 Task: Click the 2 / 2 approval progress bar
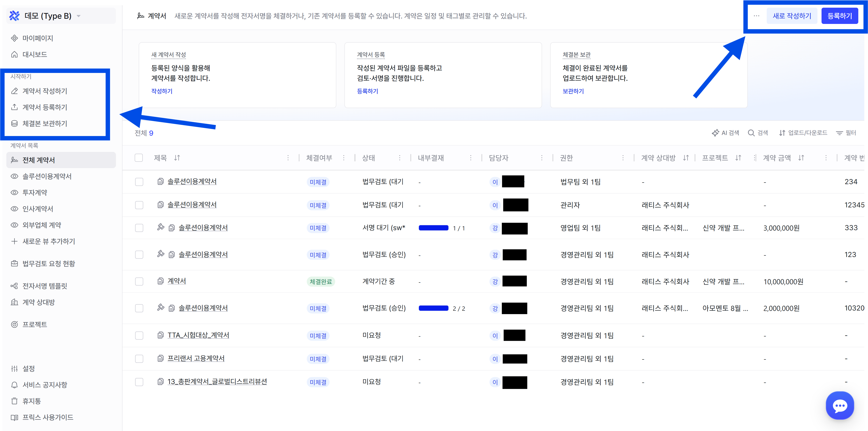(x=433, y=308)
